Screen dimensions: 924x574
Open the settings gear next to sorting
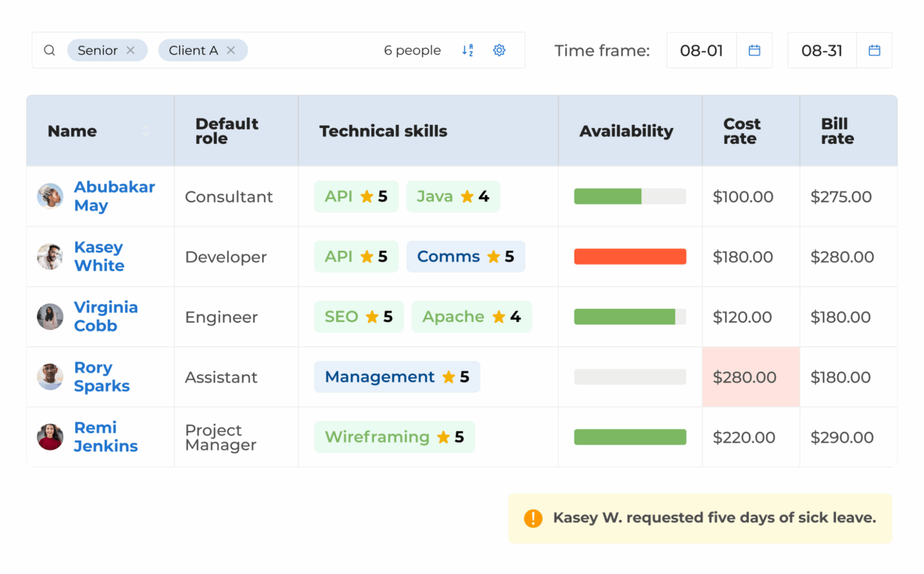pyautogui.click(x=499, y=50)
